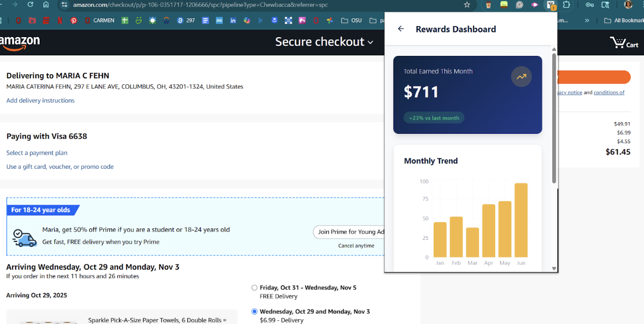Open the OSU bookmarks folder
The image size is (644, 324).
[351, 20]
